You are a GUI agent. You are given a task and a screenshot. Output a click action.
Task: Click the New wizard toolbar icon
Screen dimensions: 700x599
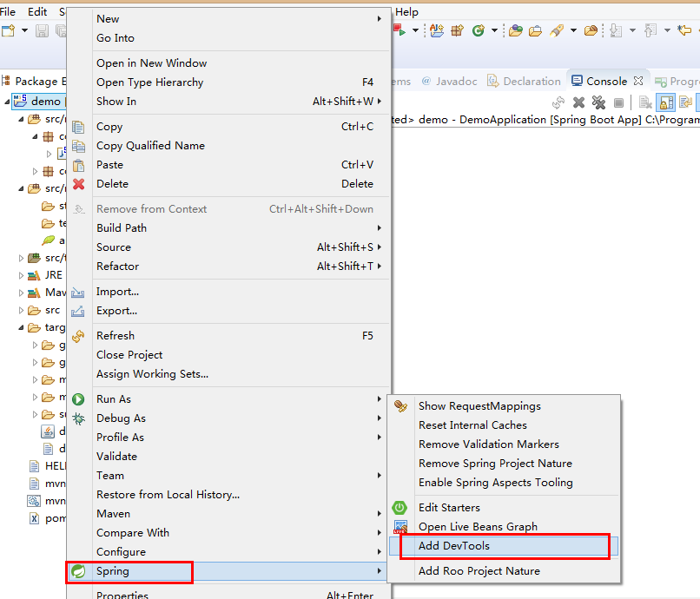pyautogui.click(x=8, y=30)
